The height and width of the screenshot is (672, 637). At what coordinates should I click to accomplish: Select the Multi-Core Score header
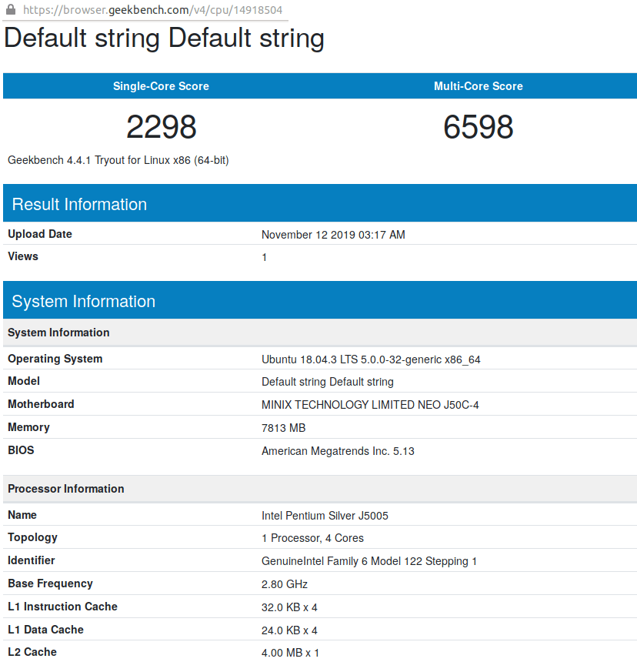478,86
